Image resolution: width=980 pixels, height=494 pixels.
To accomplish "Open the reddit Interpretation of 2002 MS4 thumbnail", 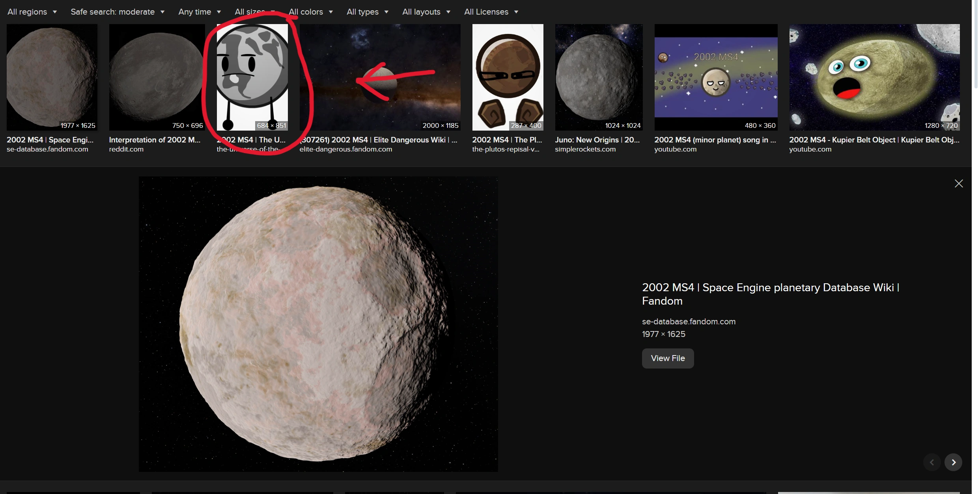I will click(157, 77).
